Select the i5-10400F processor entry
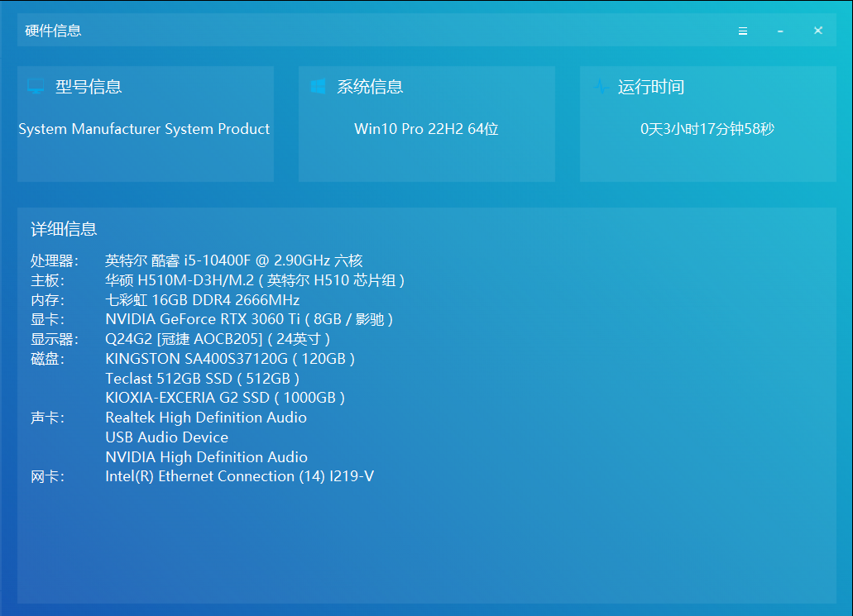Screen dimensions: 853x616 point(234,261)
